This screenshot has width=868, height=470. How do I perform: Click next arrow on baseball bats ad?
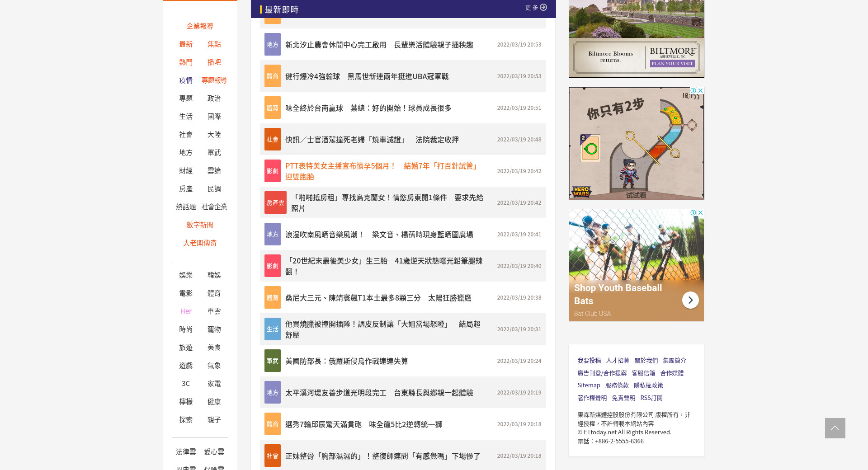(x=690, y=300)
